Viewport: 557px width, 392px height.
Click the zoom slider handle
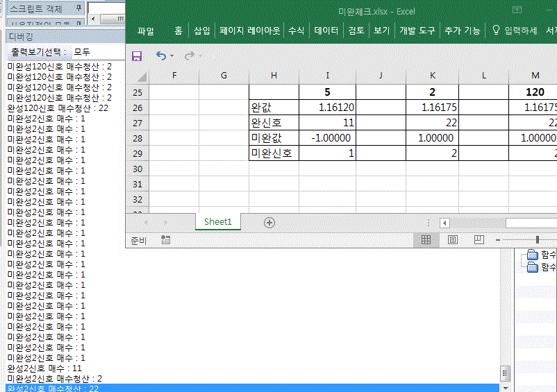click(537, 240)
